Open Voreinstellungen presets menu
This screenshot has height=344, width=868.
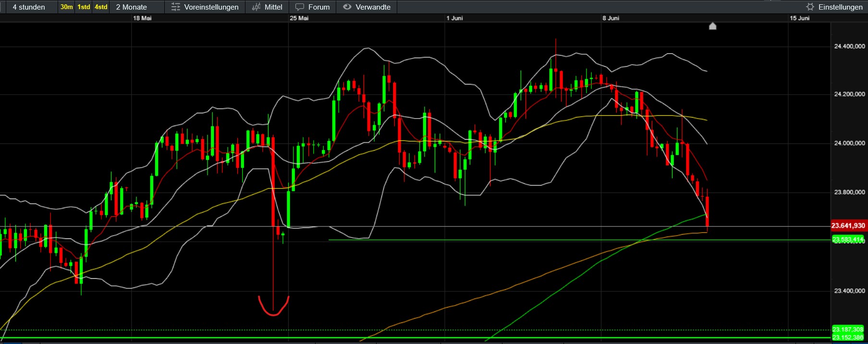pyautogui.click(x=205, y=7)
